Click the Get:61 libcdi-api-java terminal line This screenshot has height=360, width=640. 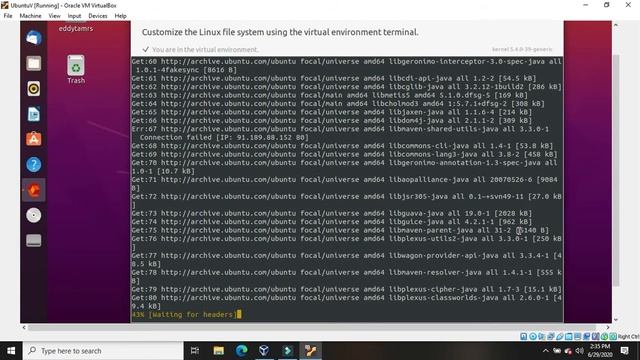point(334,78)
